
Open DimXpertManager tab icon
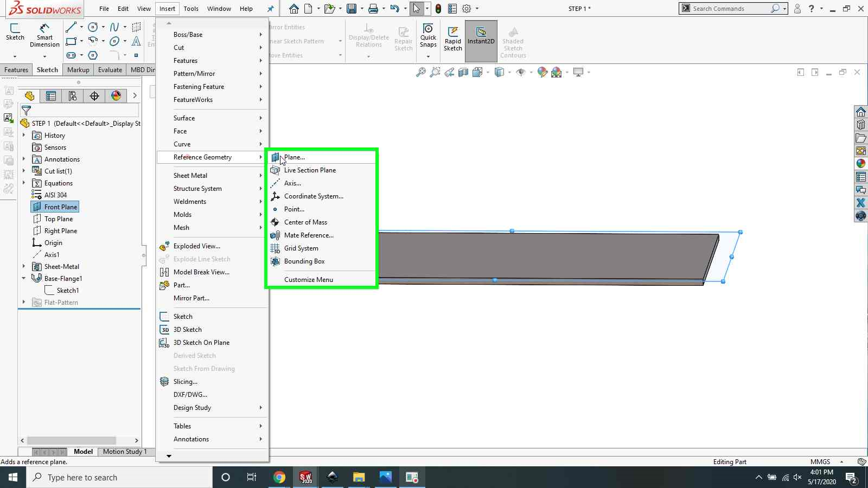(x=94, y=96)
